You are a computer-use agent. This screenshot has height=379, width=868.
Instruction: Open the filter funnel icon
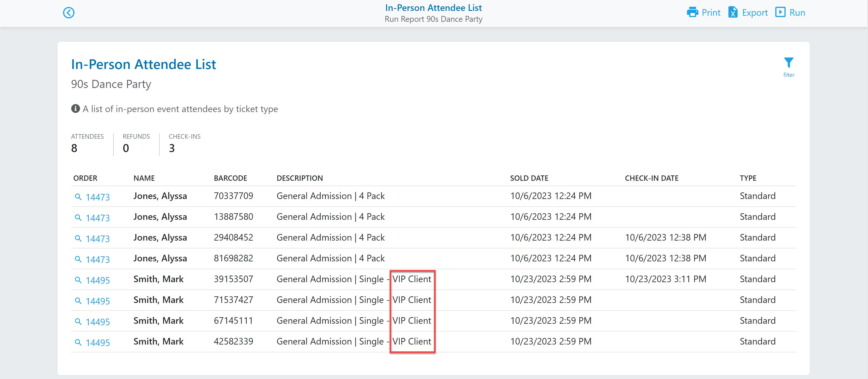point(789,63)
